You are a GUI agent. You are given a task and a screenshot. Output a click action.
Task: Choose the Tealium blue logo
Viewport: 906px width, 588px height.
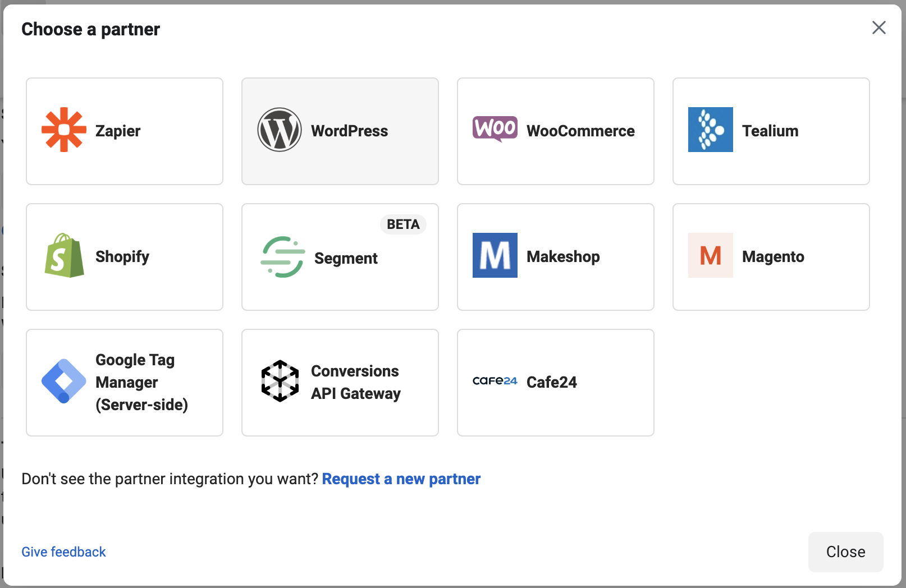pos(711,130)
